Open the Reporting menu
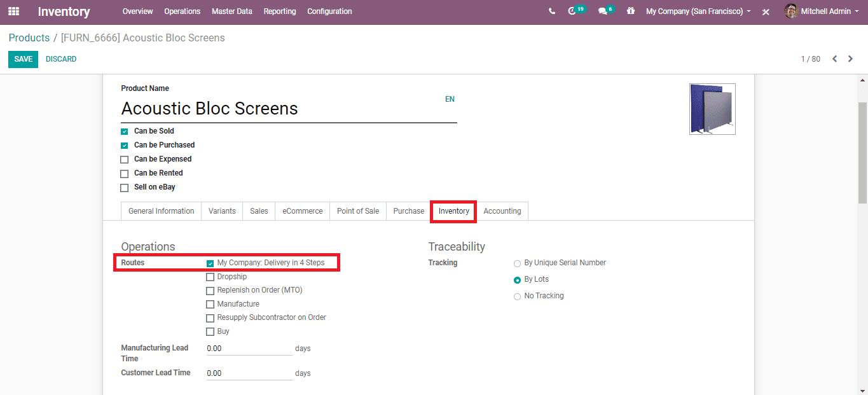Screen dimensions: 868x395 coord(280,11)
